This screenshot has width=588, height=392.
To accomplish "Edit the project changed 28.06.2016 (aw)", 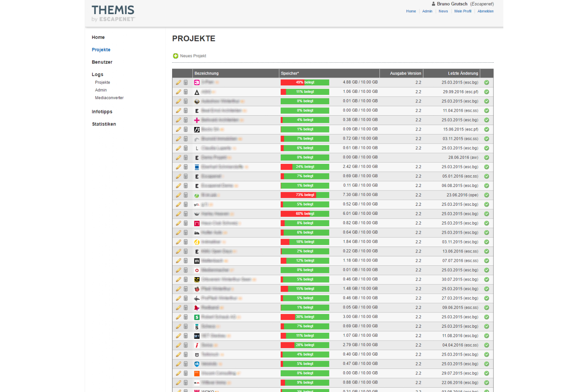I will [178, 158].
